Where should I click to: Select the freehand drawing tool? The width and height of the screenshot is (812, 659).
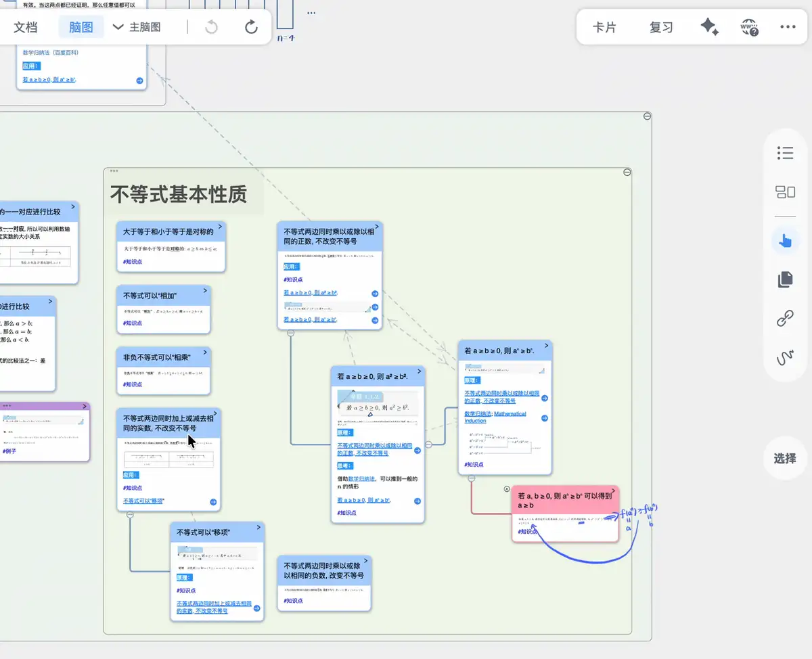pyautogui.click(x=785, y=357)
